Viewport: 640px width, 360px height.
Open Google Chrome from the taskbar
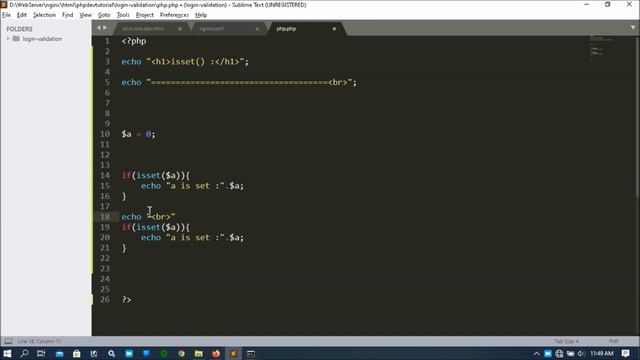click(x=181, y=353)
